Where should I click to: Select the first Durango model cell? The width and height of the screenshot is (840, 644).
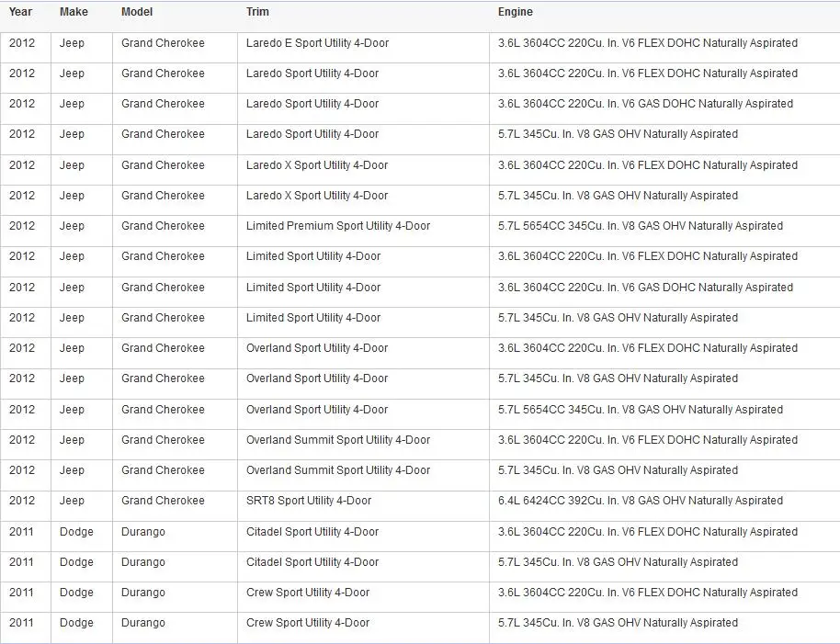point(175,537)
